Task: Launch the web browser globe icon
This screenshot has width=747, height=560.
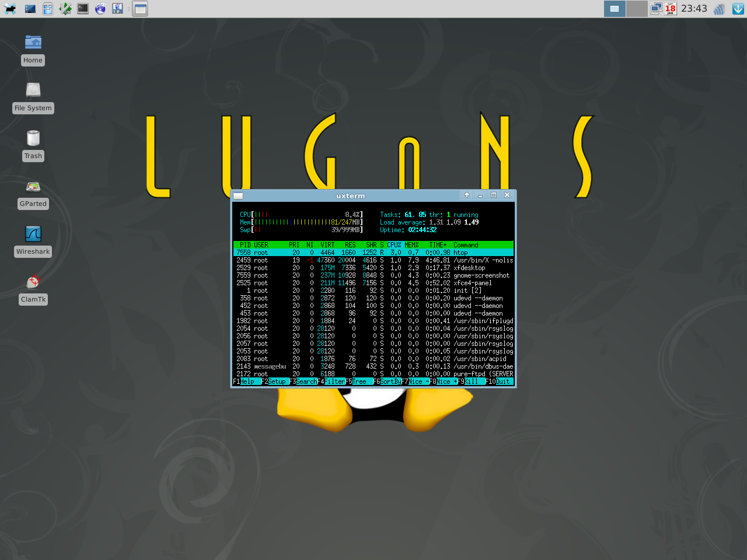Action: 100,9
